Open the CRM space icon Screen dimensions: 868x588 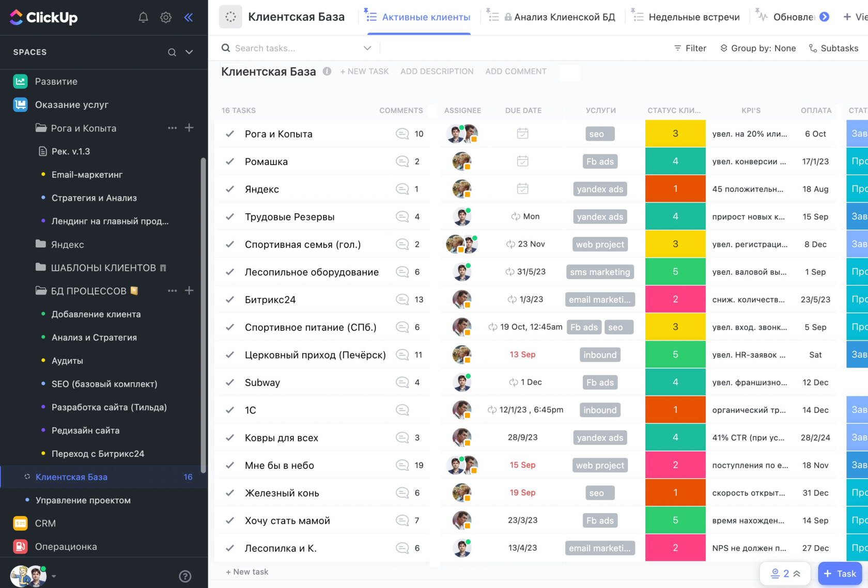[20, 523]
